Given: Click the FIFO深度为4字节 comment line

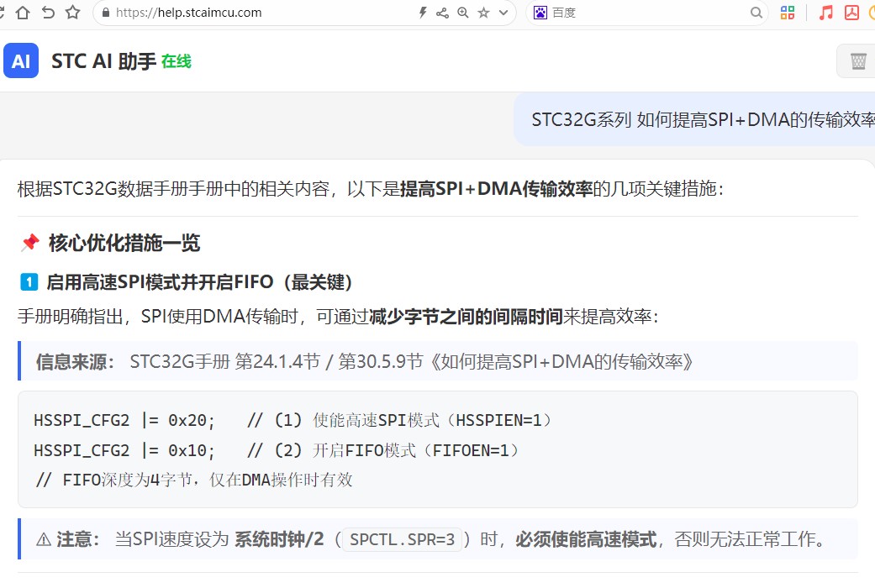Looking at the screenshot, I should pyautogui.click(x=193, y=480).
